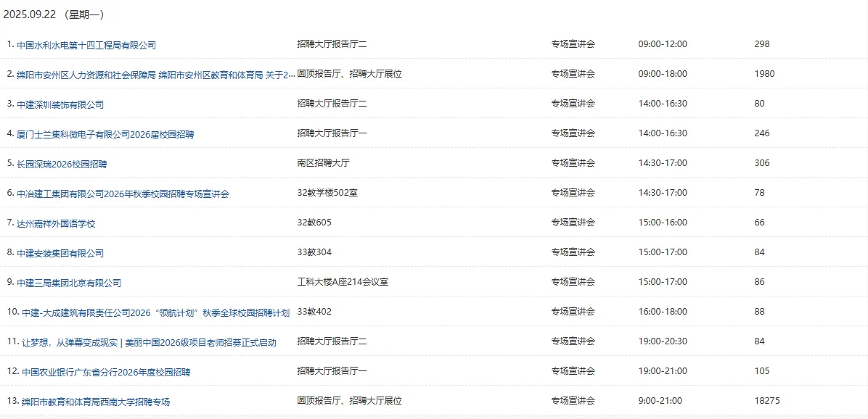The width and height of the screenshot is (868, 419).
Task: Open 中建深圳装饰有限公司 link
Action: tap(60, 105)
